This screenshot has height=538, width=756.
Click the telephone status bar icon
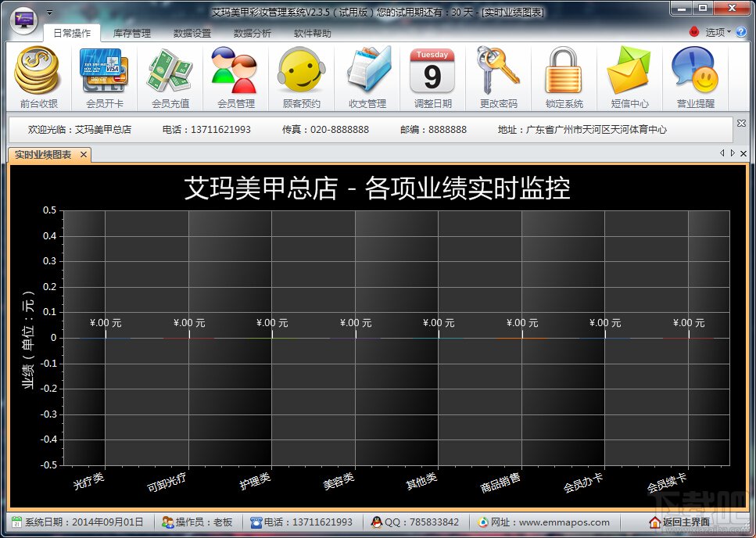click(256, 522)
